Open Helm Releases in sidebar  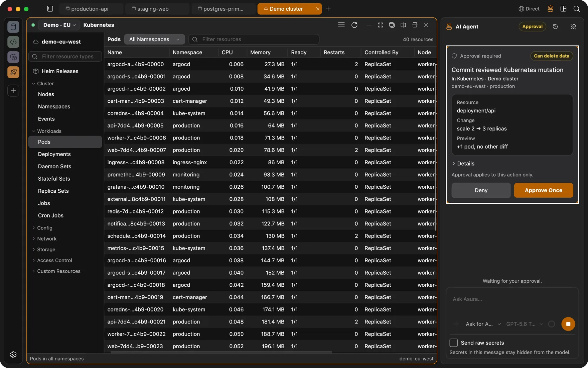tap(60, 71)
